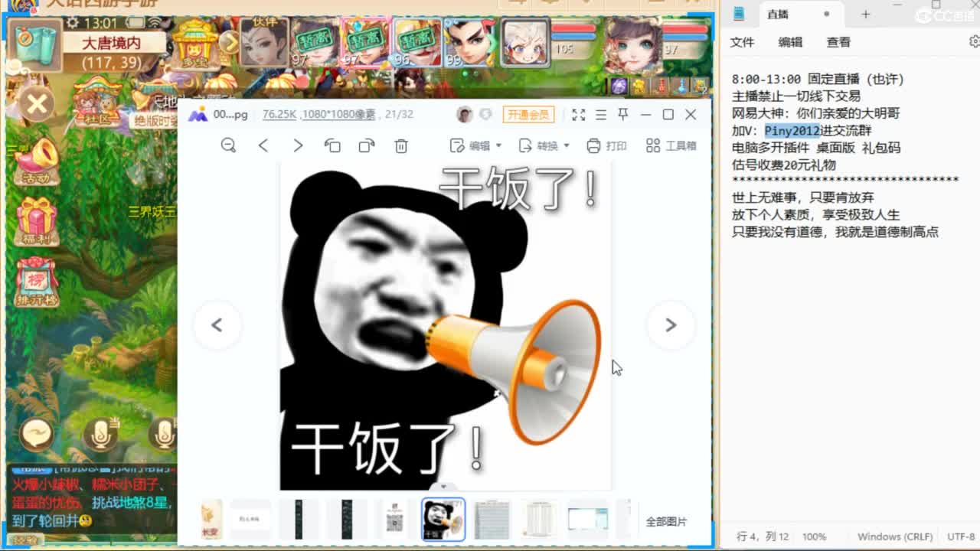Open Notepad settings gear
Screen dimensions: 980x551
click(974, 42)
